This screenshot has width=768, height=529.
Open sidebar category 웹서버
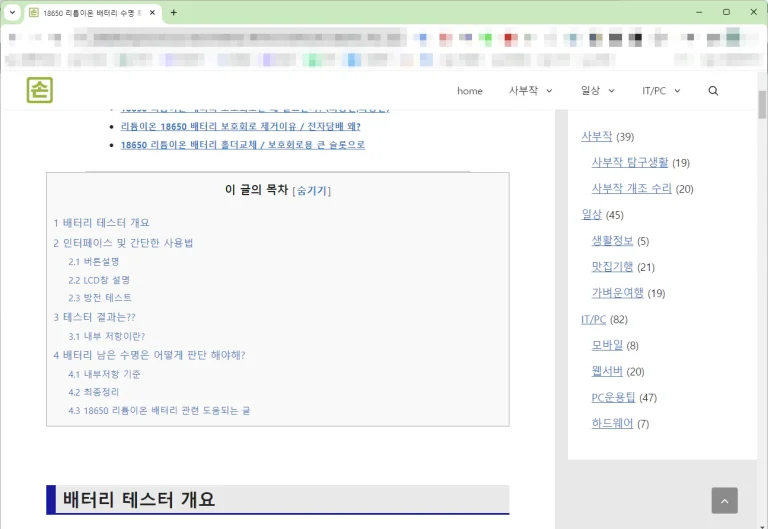coord(607,371)
